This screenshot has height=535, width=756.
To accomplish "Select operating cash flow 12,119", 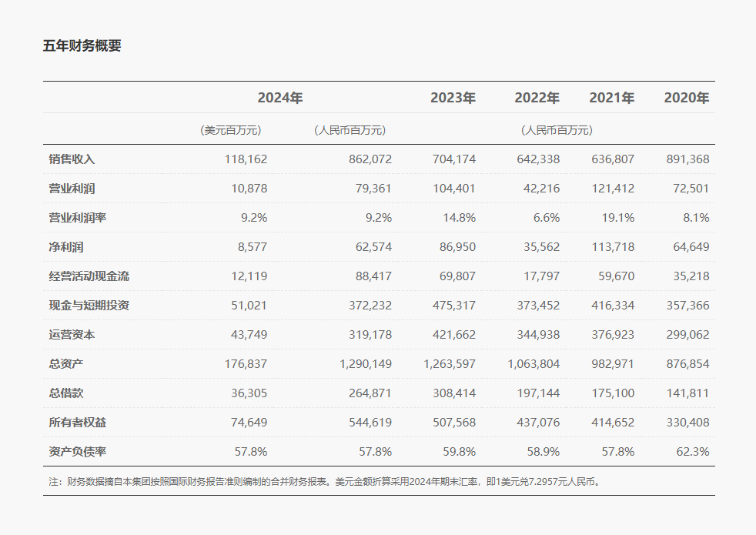I will (x=249, y=276).
